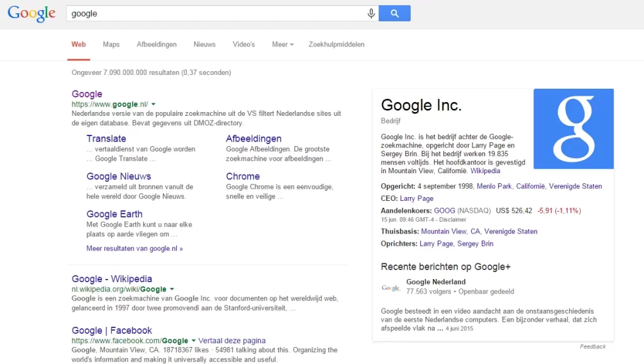Click the Google logo in the header

click(x=31, y=13)
